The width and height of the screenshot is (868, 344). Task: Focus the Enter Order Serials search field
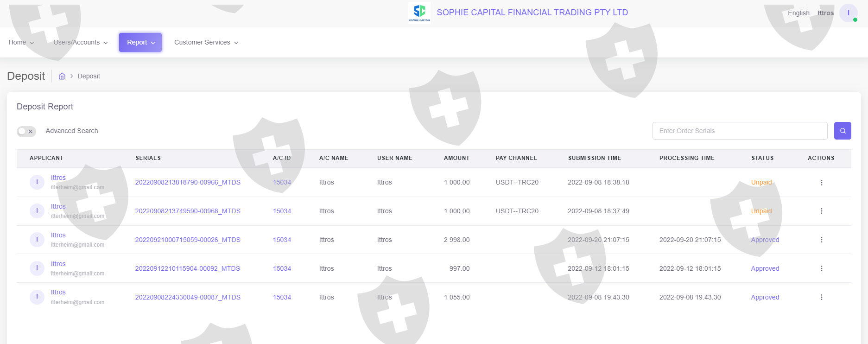(x=740, y=131)
